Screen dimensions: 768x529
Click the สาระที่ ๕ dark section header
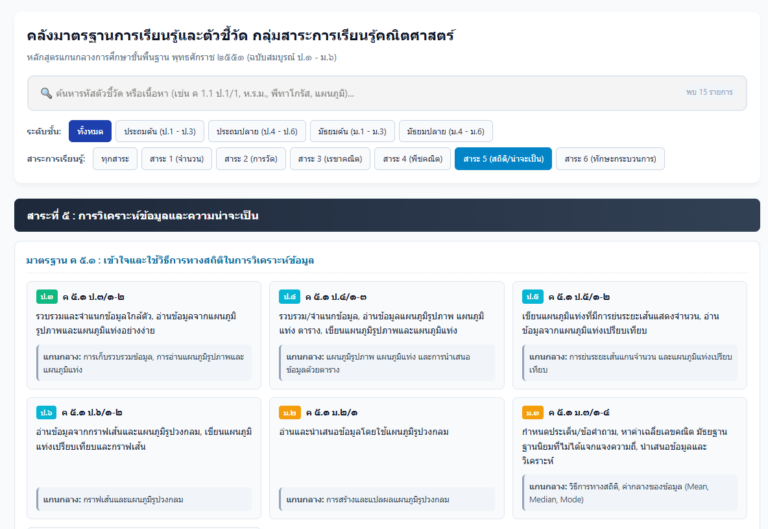[387, 215]
